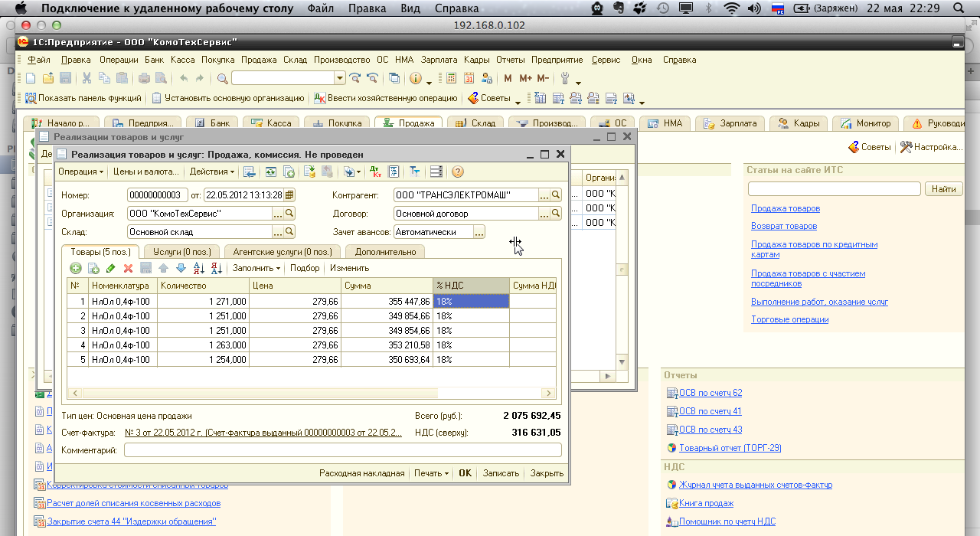980x536 pixels.
Task: Click the info help icon in the main toolbar
Action: coord(416,78)
